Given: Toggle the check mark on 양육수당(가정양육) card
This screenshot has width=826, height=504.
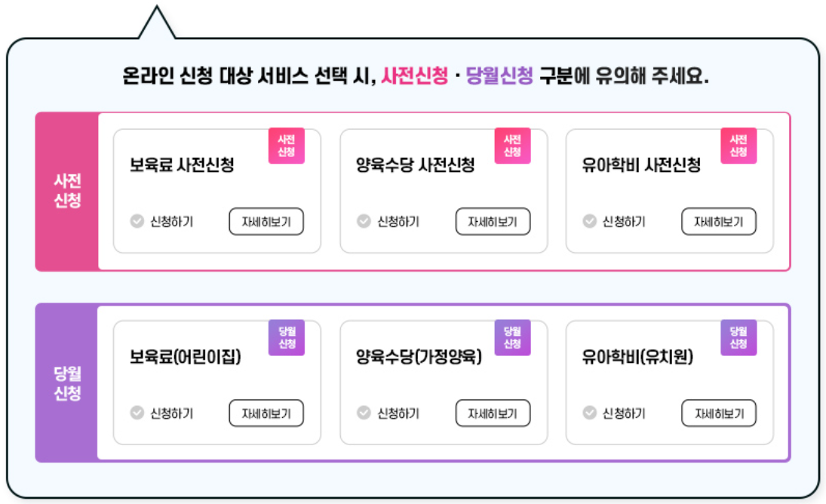Looking at the screenshot, I should tap(363, 413).
